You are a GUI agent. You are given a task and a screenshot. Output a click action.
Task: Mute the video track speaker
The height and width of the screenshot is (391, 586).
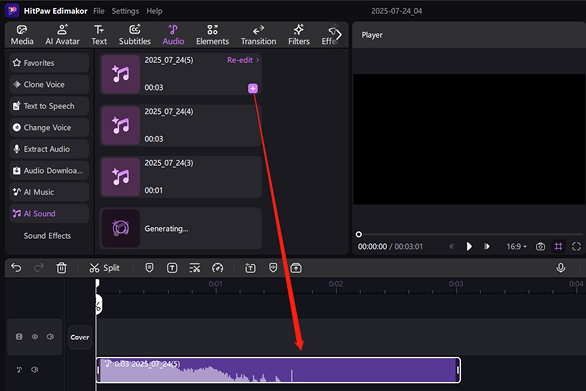pyautogui.click(x=50, y=337)
